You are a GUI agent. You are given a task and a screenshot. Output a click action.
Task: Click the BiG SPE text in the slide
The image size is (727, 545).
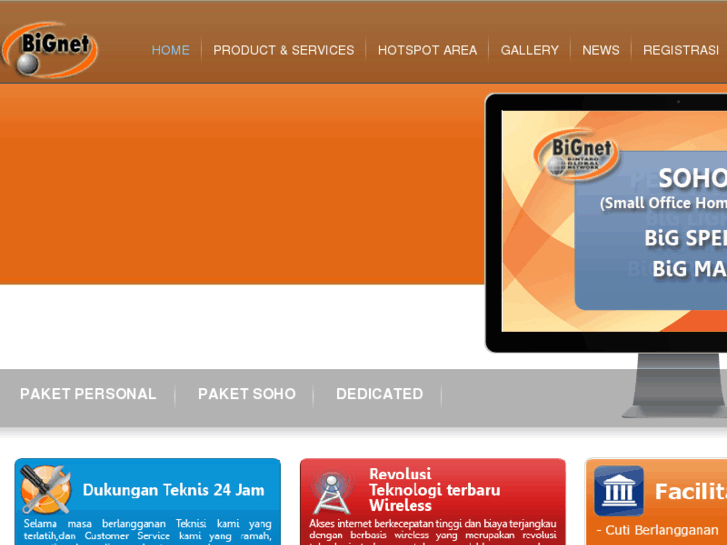click(686, 238)
